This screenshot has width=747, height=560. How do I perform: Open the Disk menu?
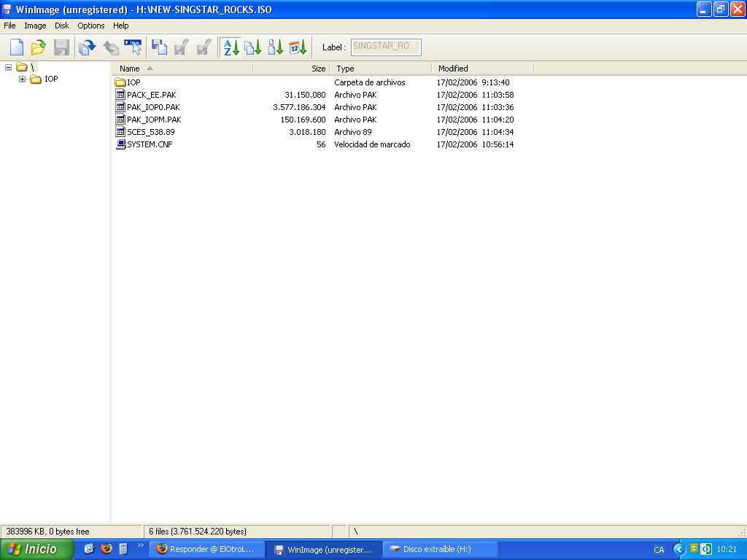[x=62, y=26]
